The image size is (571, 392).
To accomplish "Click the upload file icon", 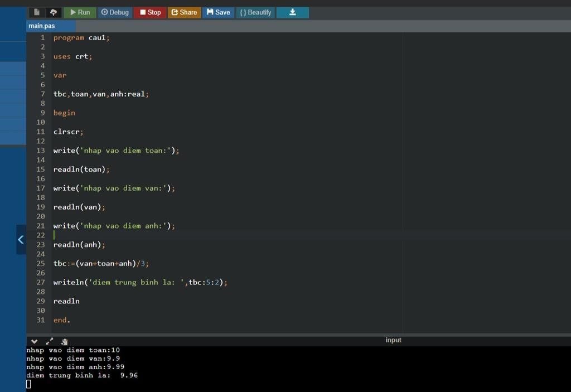I will pyautogui.click(x=54, y=12).
